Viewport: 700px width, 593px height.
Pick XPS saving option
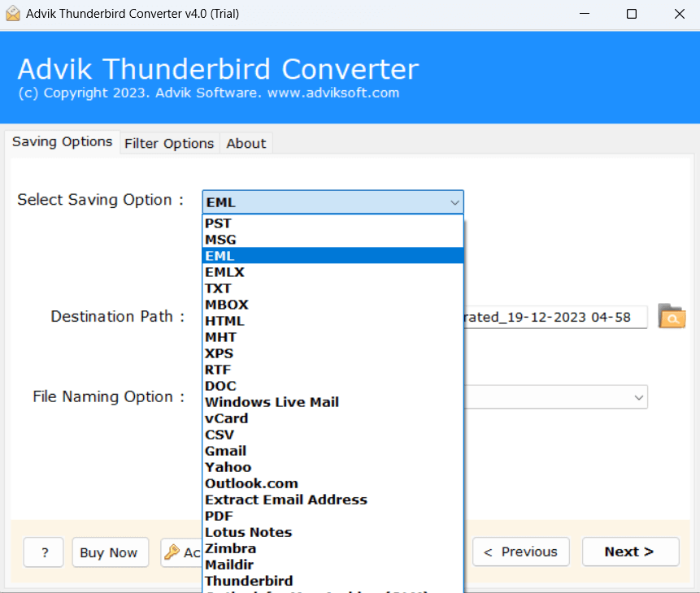coord(333,353)
